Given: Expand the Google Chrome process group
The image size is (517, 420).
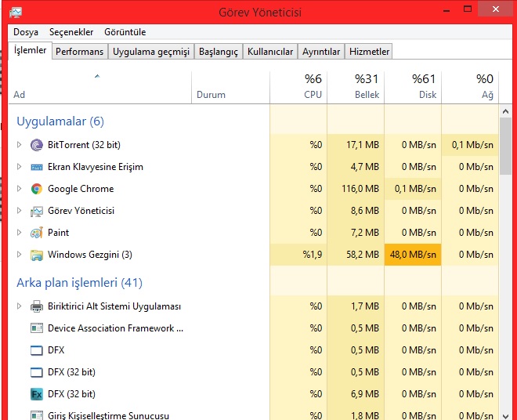Looking at the screenshot, I should 19,188.
